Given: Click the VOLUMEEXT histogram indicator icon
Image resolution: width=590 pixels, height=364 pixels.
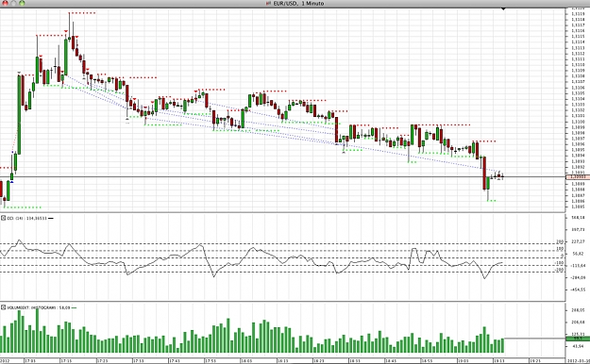Looking at the screenshot, I should pyautogui.click(x=3, y=307).
